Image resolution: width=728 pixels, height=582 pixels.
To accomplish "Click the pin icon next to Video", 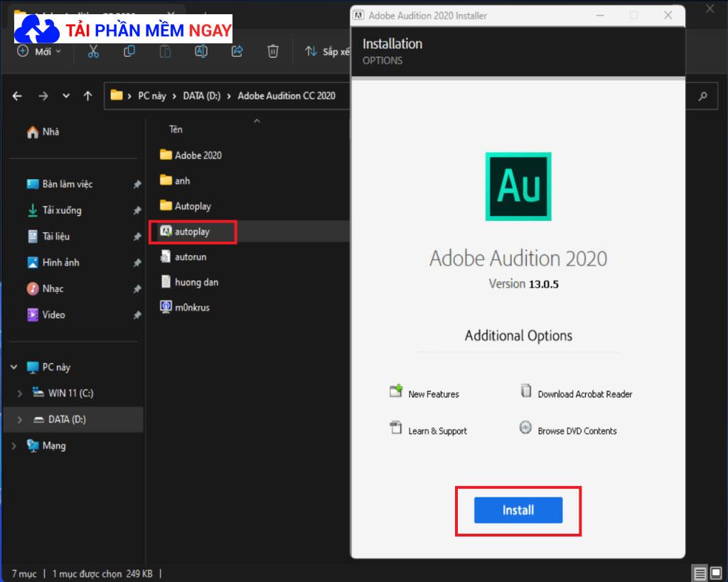I will 137,315.
